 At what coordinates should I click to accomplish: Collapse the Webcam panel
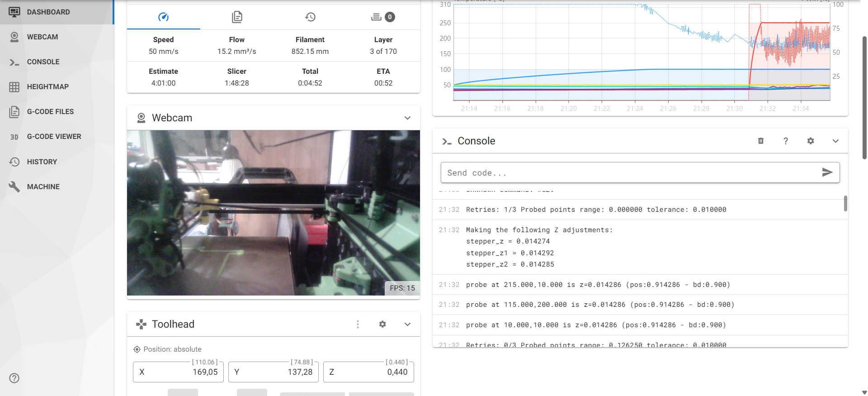[407, 118]
